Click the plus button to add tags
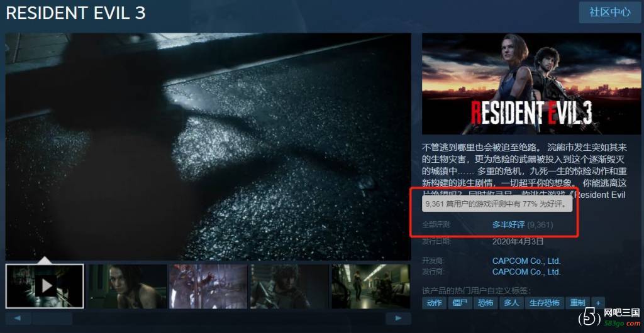This screenshot has height=333, width=644. point(598,303)
